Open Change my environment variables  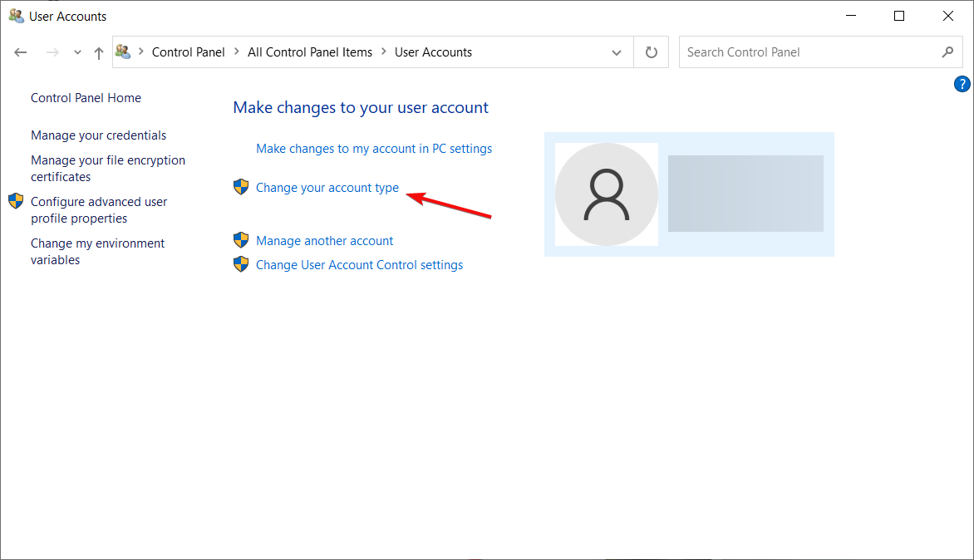97,252
